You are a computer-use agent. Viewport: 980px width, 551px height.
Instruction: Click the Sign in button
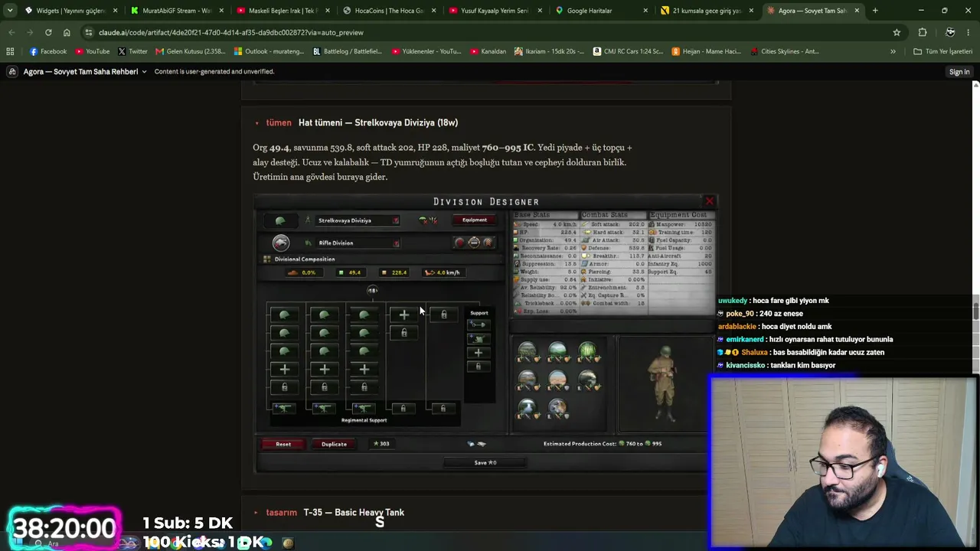pos(959,72)
